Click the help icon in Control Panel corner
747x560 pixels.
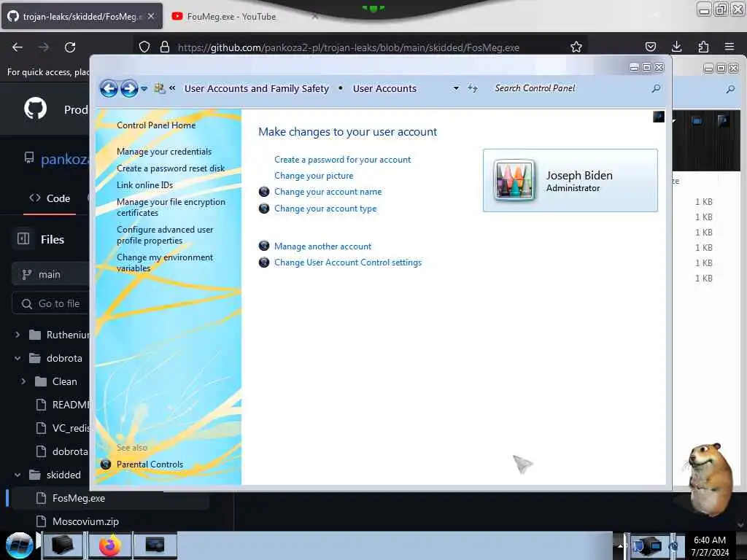coord(659,117)
